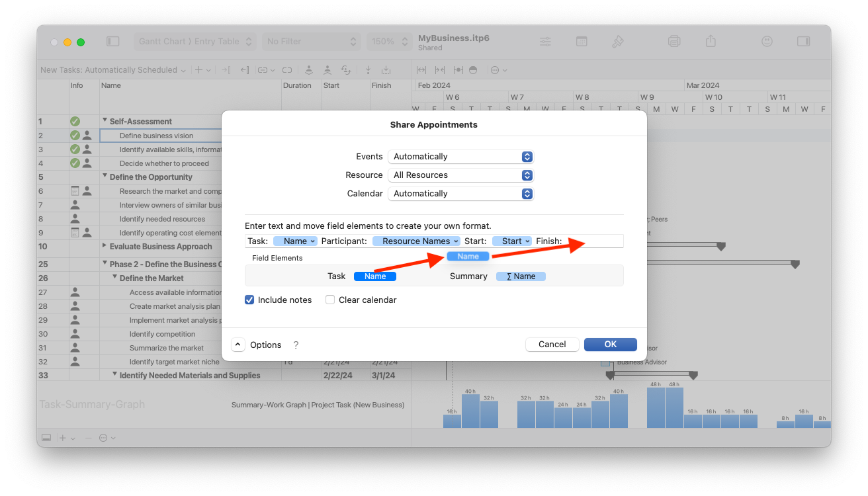Expand the Evaluate Business Approach group
868x496 pixels.
[x=105, y=245]
